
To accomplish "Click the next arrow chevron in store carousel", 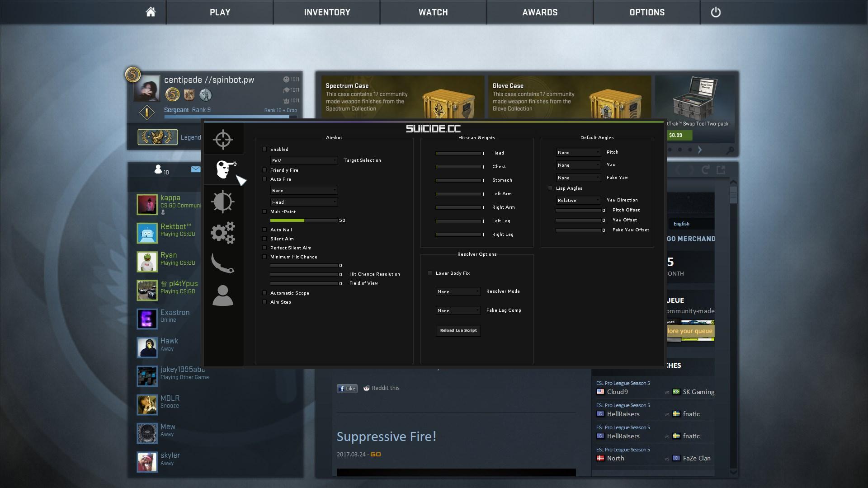I will coord(700,150).
